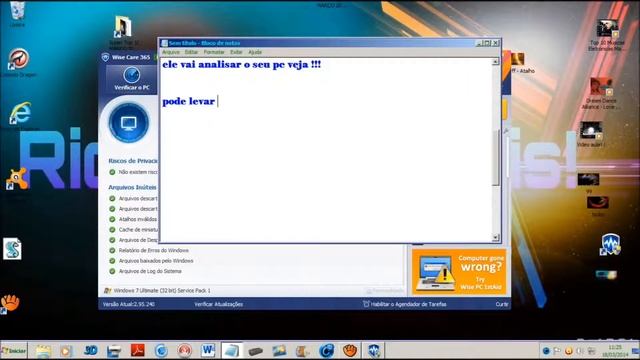Open the printer icon on the taskbar
The width and height of the screenshot is (640, 360).
(x=114, y=351)
